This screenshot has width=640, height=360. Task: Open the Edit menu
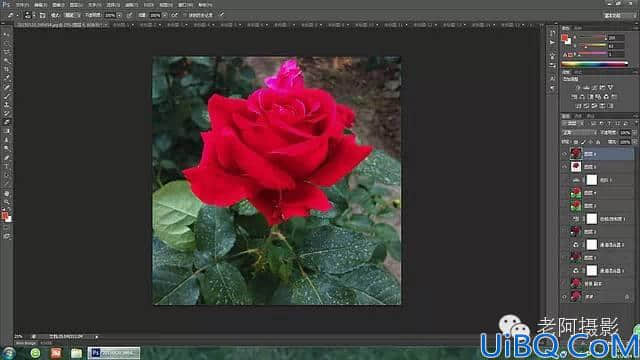point(40,5)
